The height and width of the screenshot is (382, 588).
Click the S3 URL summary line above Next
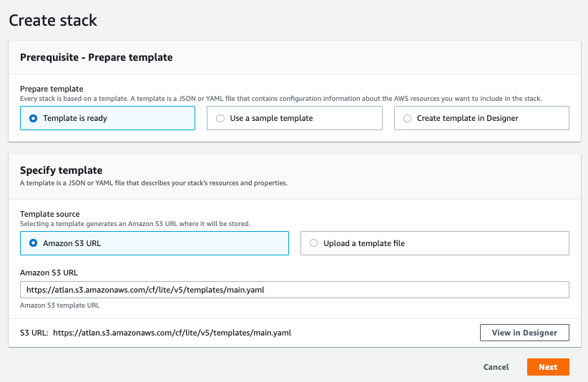click(x=155, y=333)
